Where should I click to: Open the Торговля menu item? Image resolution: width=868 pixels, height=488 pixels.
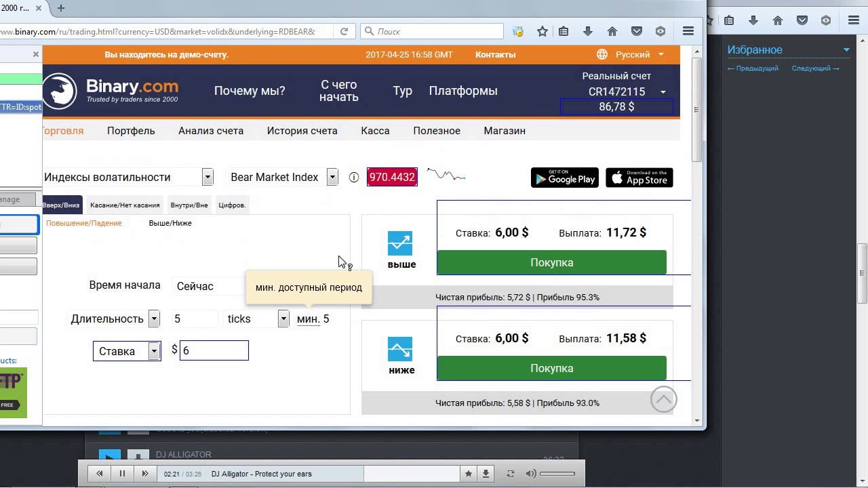point(63,131)
